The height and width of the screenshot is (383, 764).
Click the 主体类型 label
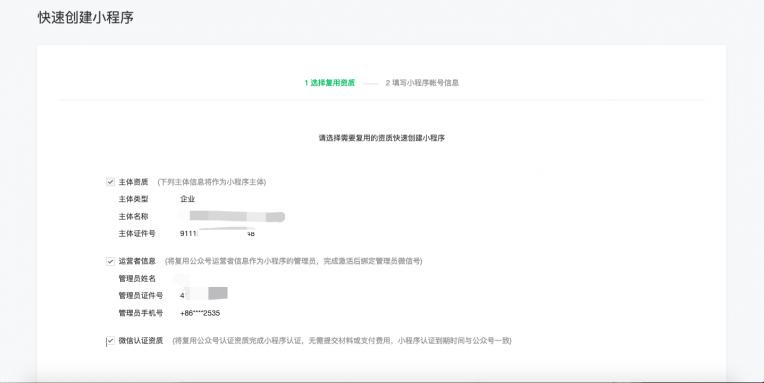[133, 199]
